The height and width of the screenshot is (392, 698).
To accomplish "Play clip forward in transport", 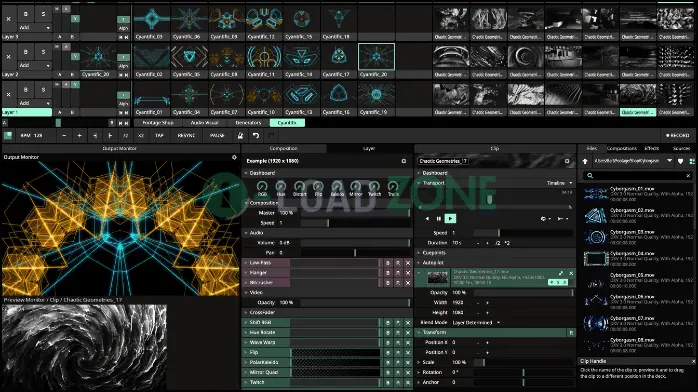I will [x=450, y=218].
